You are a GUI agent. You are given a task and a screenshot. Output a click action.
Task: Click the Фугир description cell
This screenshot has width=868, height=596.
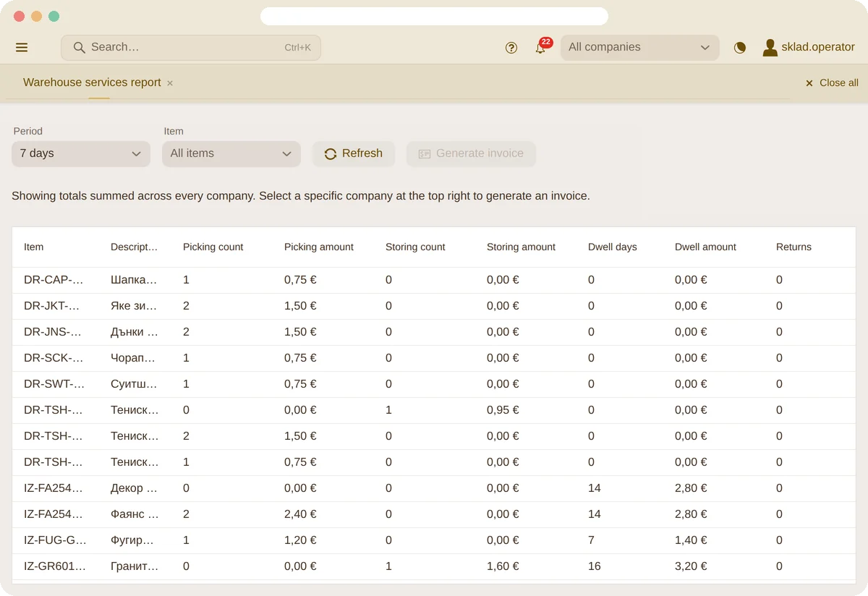tap(135, 540)
